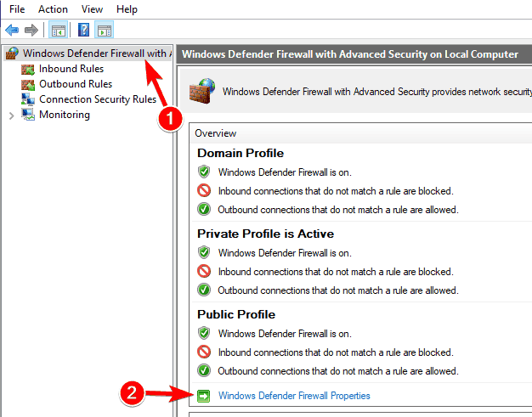The width and height of the screenshot is (532, 417).
Task: Select Outbound Rules in the tree
Action: point(76,84)
